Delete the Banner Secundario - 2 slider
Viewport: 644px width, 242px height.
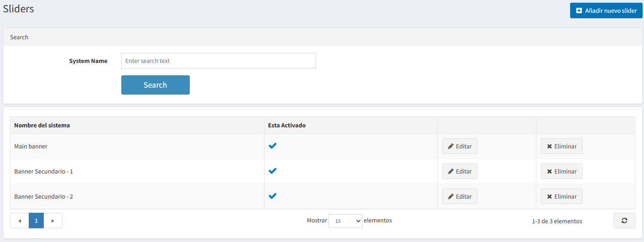click(561, 196)
